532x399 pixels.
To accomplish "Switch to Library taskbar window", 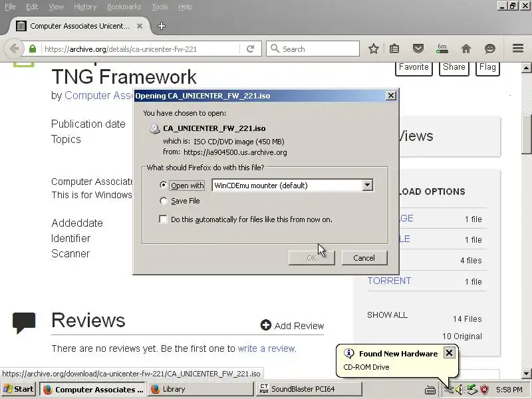I will (x=201, y=389).
